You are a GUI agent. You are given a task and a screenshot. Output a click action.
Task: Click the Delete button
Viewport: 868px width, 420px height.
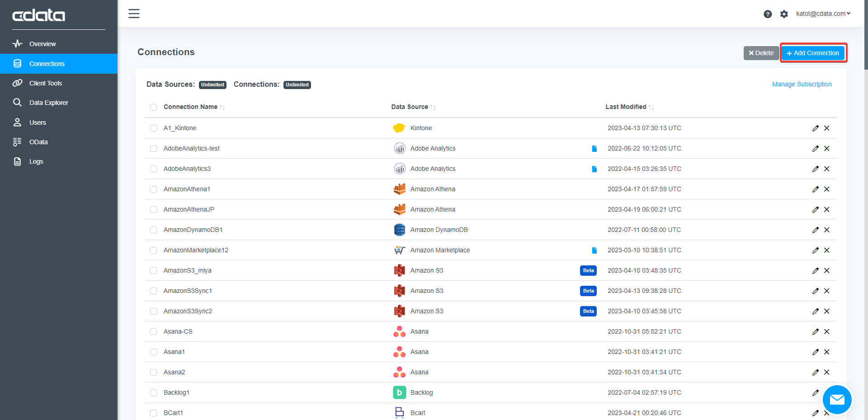tap(761, 53)
